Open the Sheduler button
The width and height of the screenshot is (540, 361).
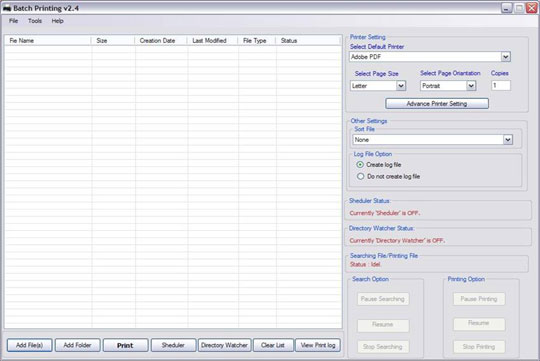point(173,345)
